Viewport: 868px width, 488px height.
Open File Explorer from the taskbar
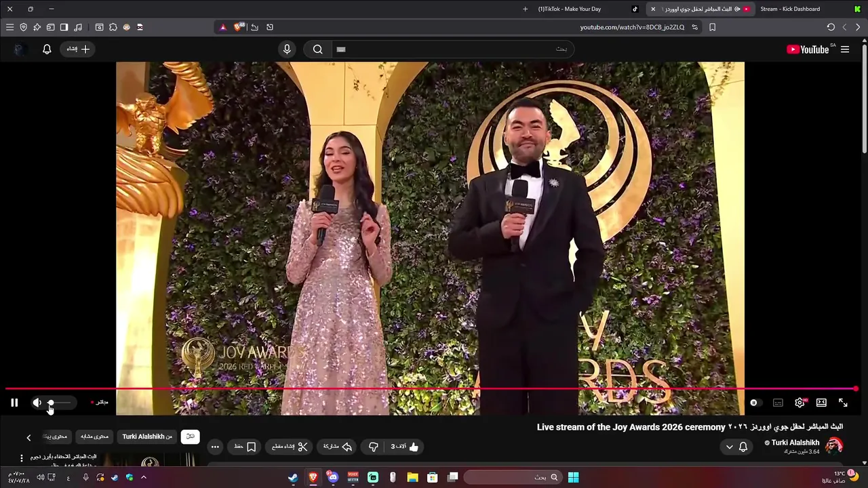point(412,477)
